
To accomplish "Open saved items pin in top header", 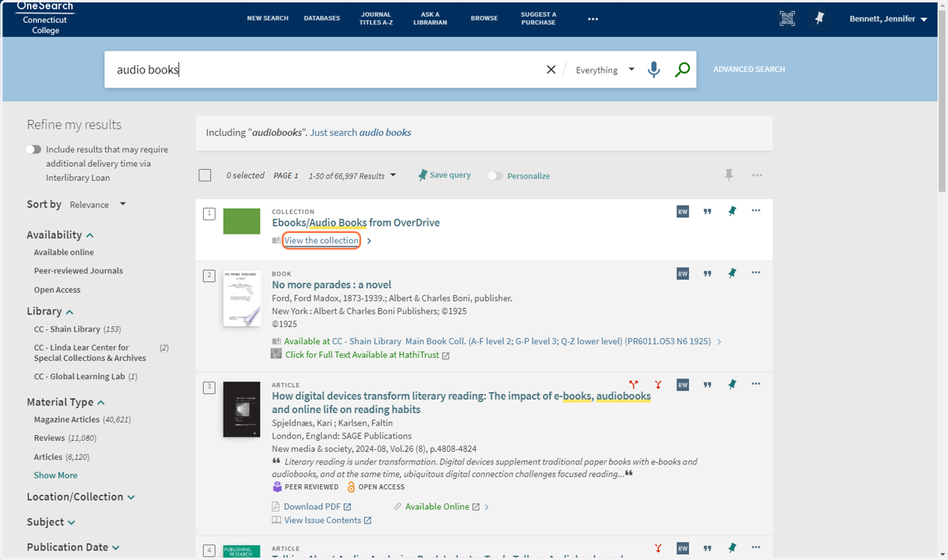I will coord(820,19).
